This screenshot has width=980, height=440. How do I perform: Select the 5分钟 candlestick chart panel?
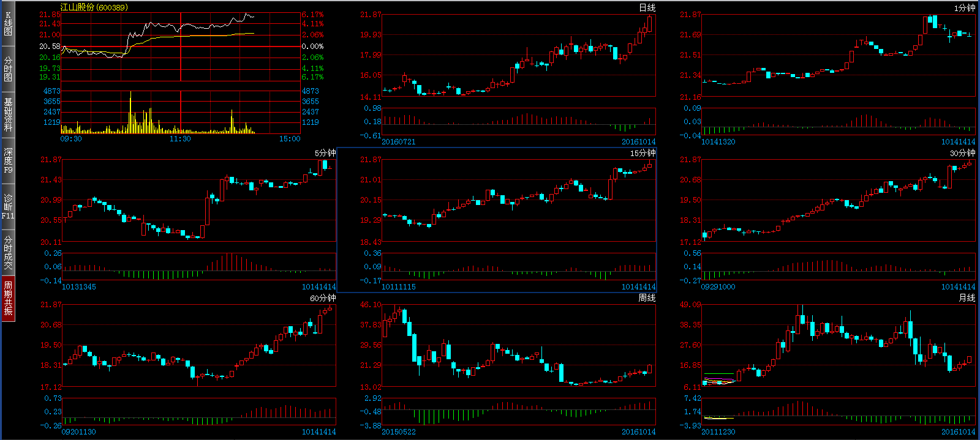[x=199, y=201]
